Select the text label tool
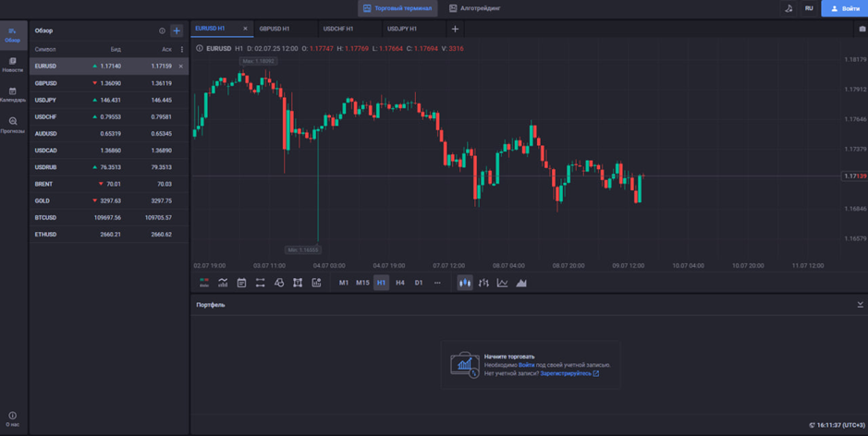The image size is (868, 436). point(298,283)
